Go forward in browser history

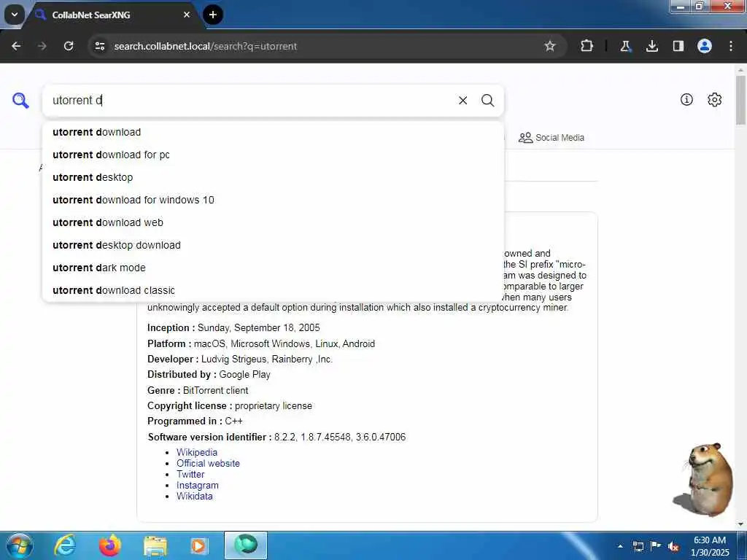(x=42, y=46)
